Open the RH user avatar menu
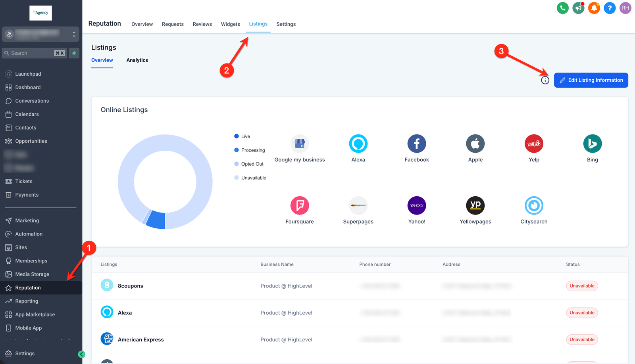Viewport: 635px width, 364px height. pos(625,8)
